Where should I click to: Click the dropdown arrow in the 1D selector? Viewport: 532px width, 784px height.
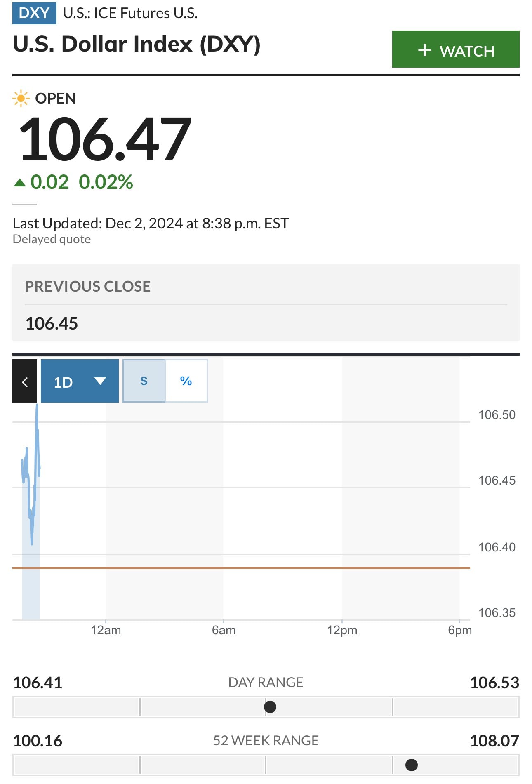click(100, 381)
